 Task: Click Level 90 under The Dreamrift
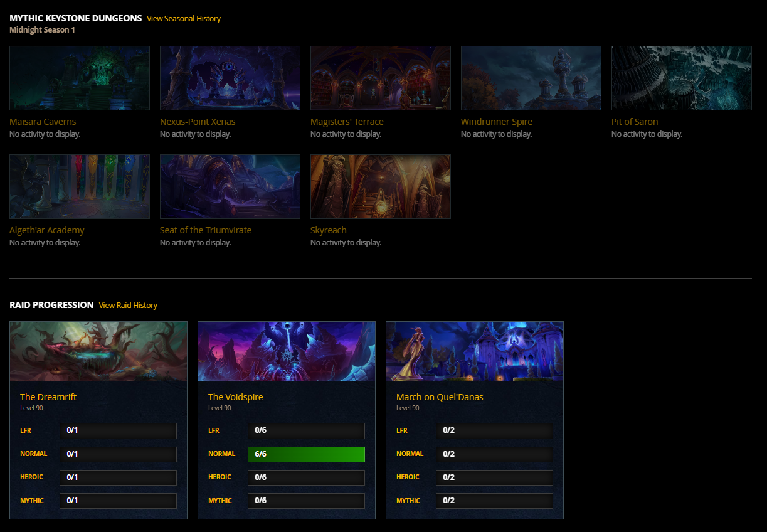point(31,408)
